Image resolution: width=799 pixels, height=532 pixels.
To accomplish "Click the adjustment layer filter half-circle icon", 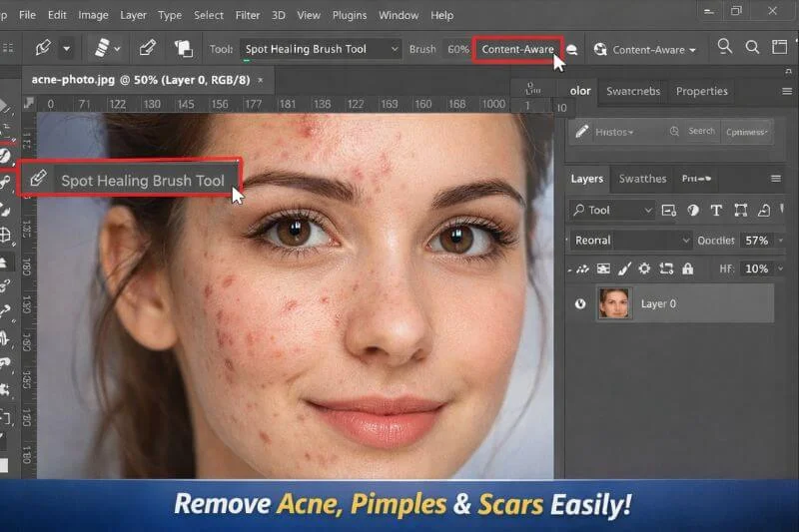I will (692, 211).
